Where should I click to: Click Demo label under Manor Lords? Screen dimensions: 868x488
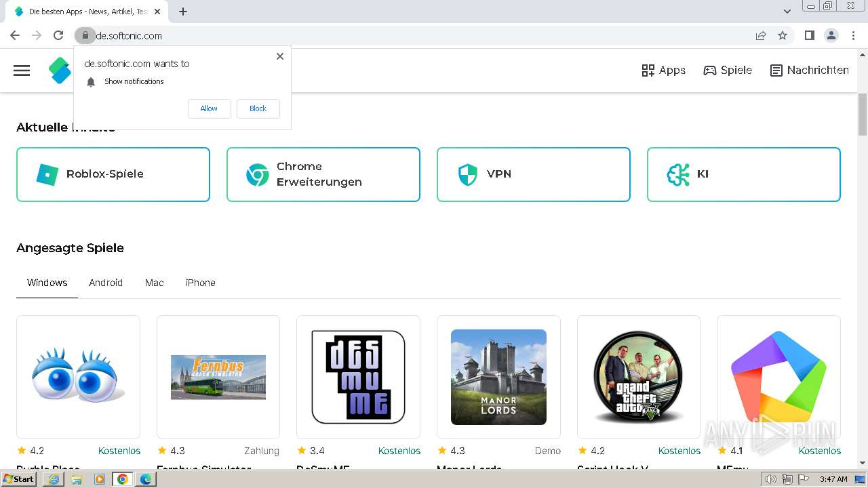click(548, 451)
